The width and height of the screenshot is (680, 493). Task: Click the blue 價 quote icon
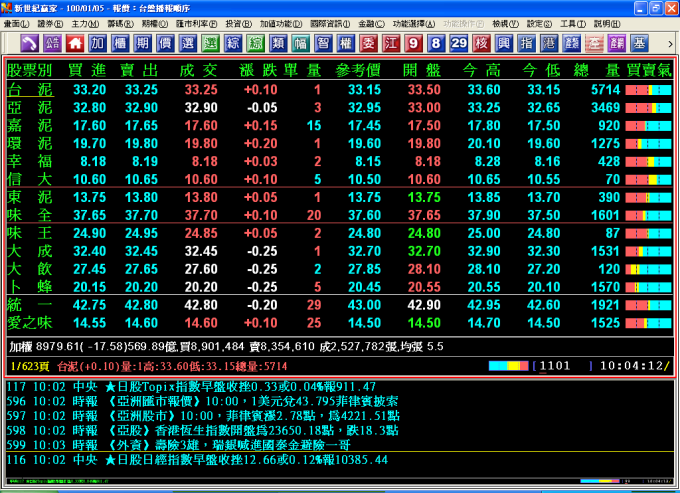[x=165, y=43]
